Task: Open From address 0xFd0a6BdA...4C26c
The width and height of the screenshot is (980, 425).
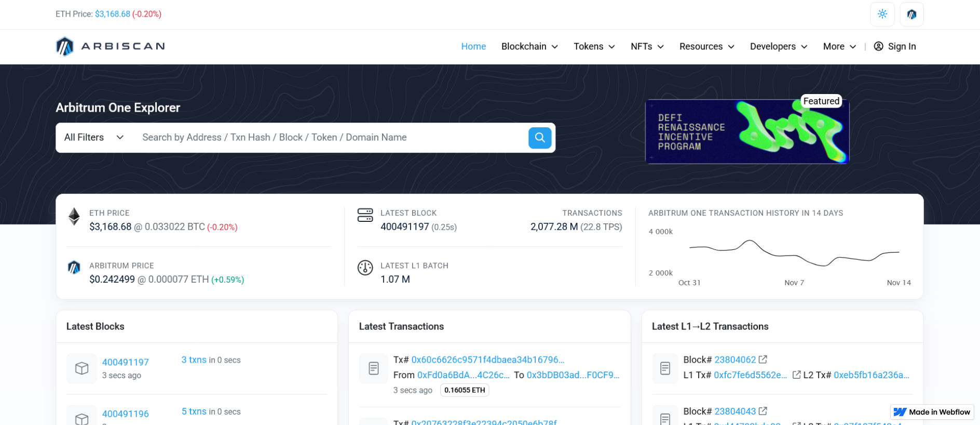Action: pyautogui.click(x=464, y=375)
